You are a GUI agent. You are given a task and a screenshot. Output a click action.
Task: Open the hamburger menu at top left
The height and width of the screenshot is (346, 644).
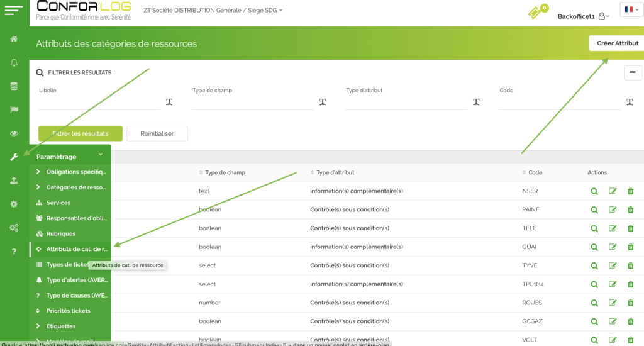(14, 11)
